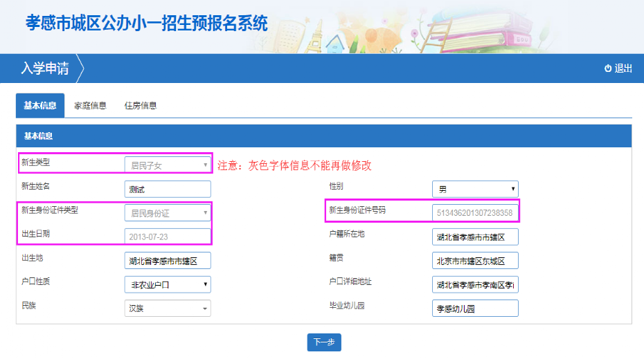Click the 出生日期 date field
Image resolution: width=644 pixels, height=359 pixels.
(x=168, y=237)
